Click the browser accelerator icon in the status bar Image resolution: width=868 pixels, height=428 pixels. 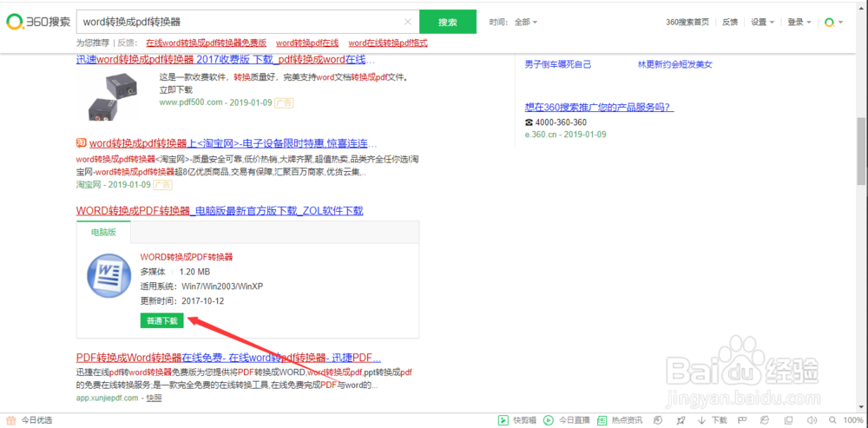click(x=658, y=420)
